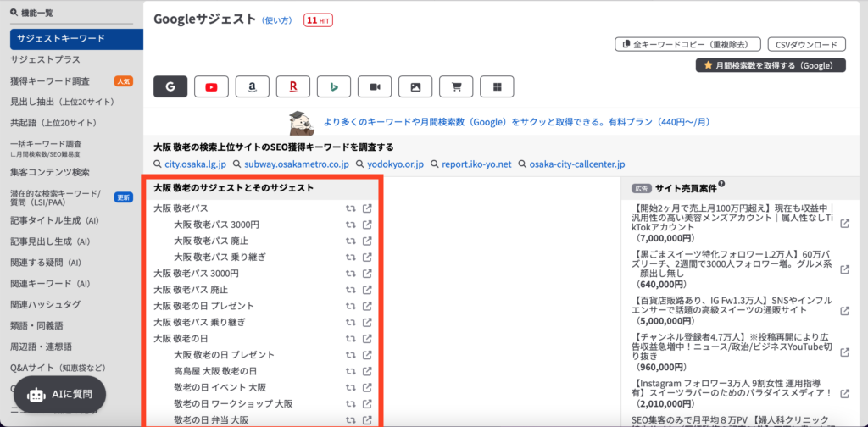Image resolution: width=868 pixels, height=427 pixels.
Task: Choose the Rakuten suggest icon
Action: point(292,86)
